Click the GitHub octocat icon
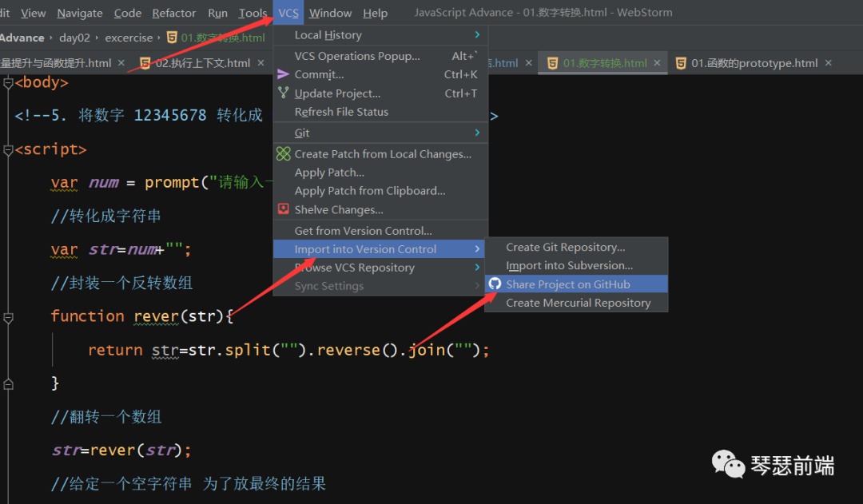The height and width of the screenshot is (504, 863). pos(495,284)
